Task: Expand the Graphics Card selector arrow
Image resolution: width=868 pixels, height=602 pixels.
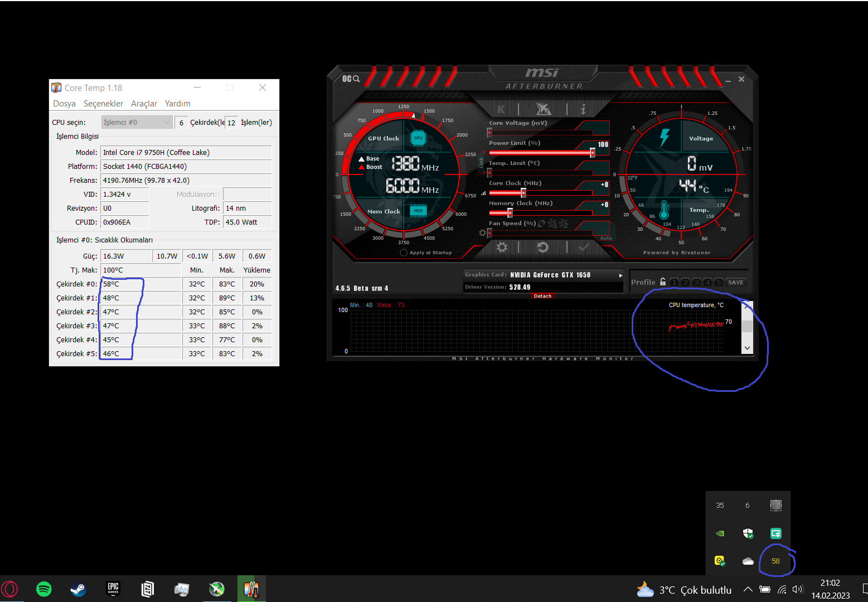Action: (x=620, y=275)
